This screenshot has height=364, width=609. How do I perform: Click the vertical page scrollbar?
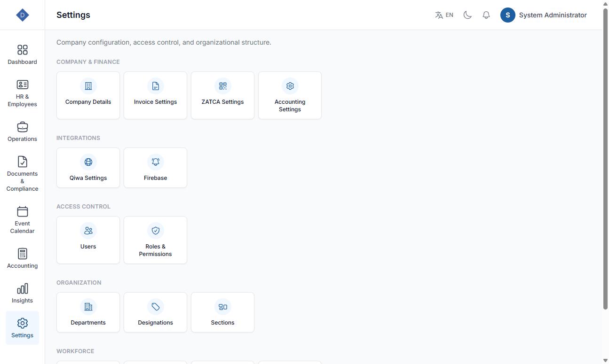605,158
